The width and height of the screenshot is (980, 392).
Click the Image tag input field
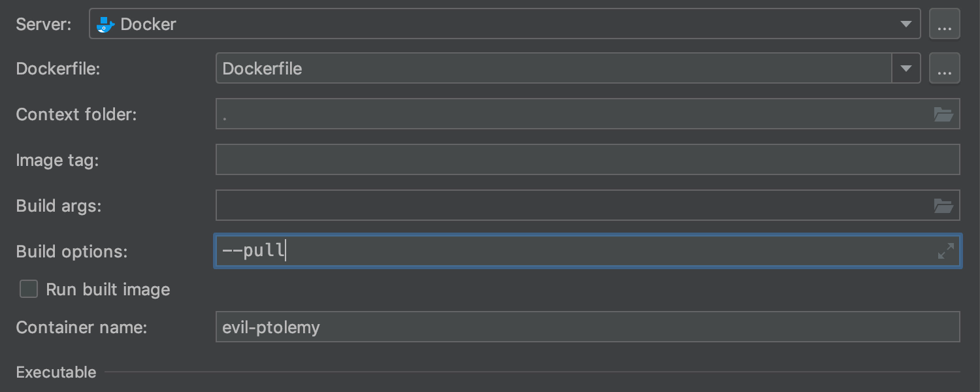click(587, 160)
